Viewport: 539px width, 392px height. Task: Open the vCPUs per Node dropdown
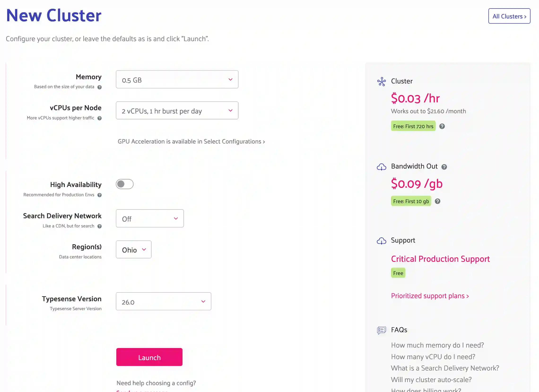(177, 111)
